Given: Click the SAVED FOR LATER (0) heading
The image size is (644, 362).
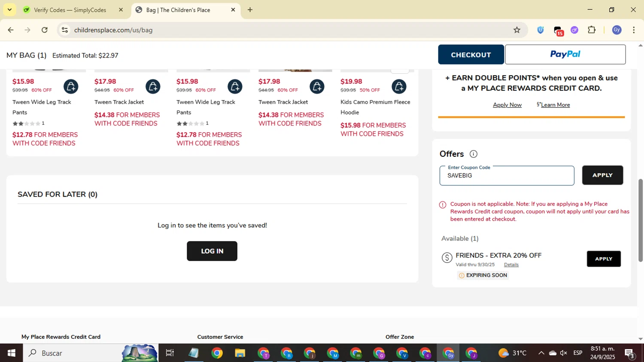Looking at the screenshot, I should point(58,195).
